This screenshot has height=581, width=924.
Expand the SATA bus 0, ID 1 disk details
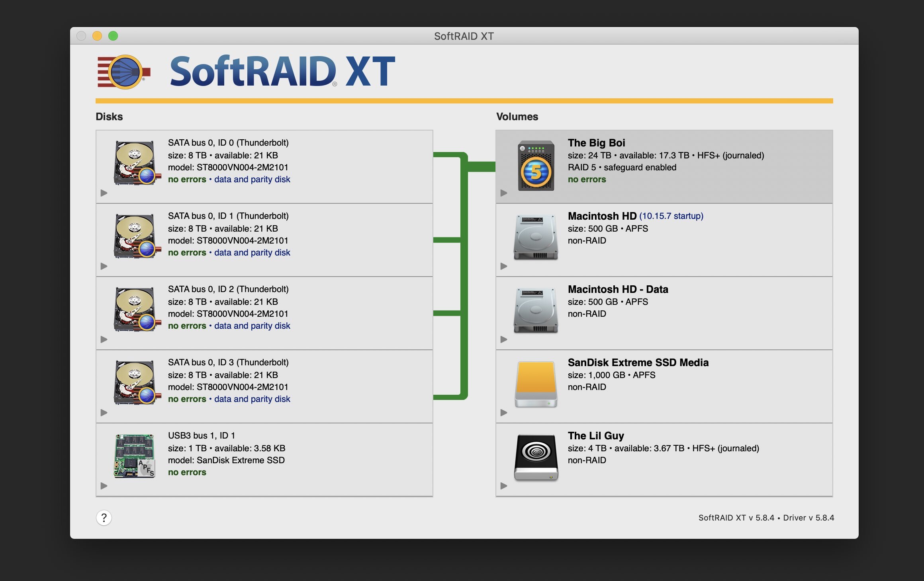[104, 266]
